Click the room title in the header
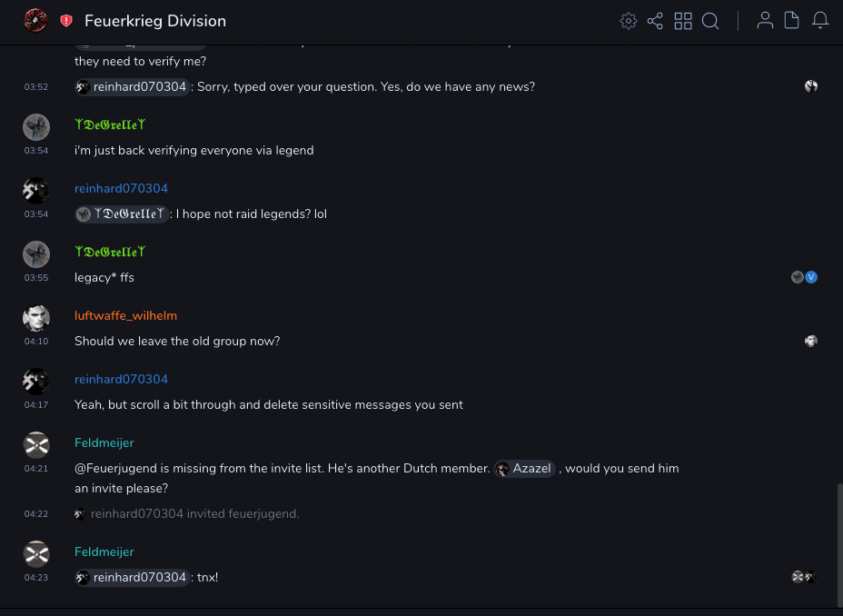The image size is (843, 616). click(155, 21)
